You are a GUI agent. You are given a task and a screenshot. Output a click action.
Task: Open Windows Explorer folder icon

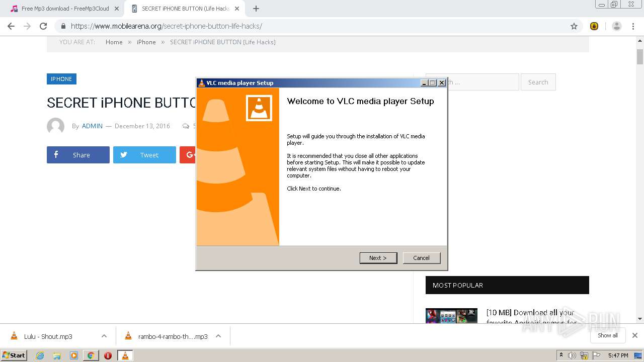click(57, 355)
